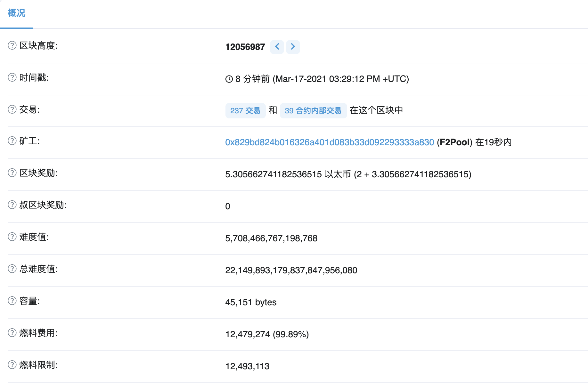Click the help icon beside 区块奖励

(x=12, y=173)
